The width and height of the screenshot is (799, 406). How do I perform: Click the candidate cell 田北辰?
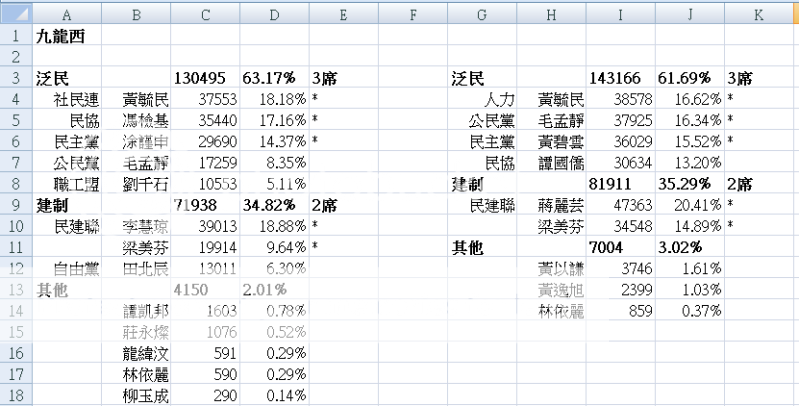pos(136,268)
